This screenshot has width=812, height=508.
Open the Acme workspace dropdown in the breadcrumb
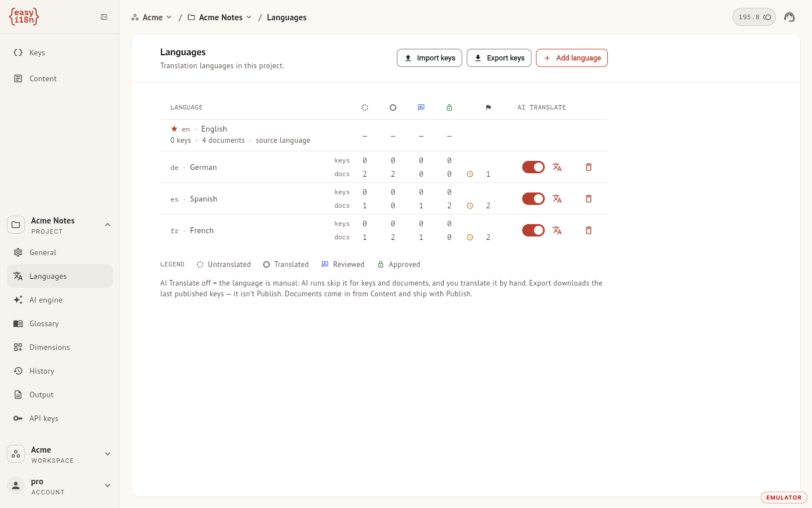coord(152,17)
